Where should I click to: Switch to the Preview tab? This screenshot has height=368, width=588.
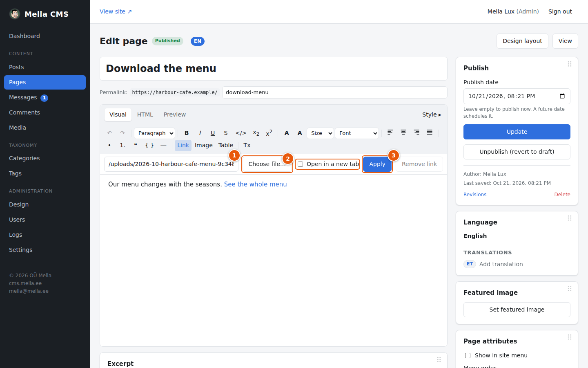(x=175, y=114)
